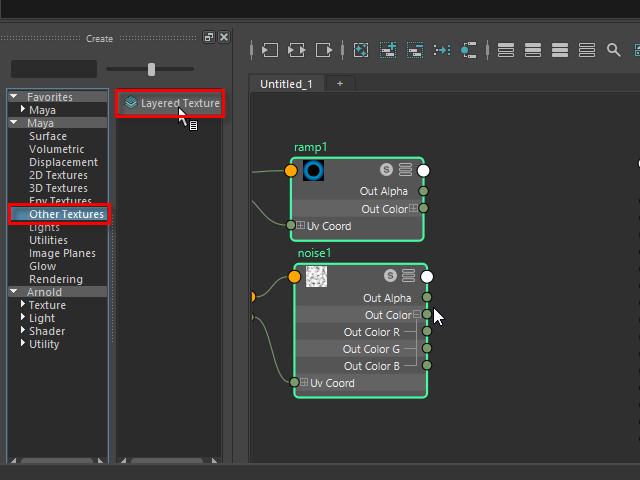Click Input and output connections icon

coord(297,49)
